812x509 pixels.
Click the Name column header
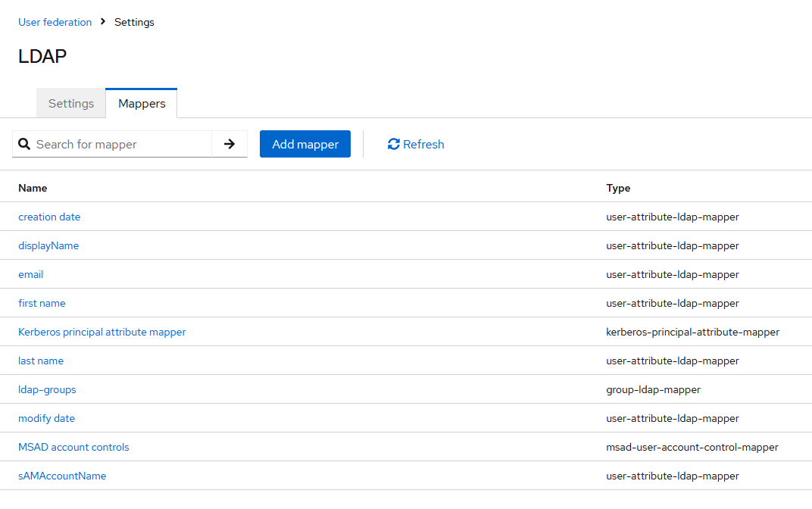pyautogui.click(x=33, y=188)
